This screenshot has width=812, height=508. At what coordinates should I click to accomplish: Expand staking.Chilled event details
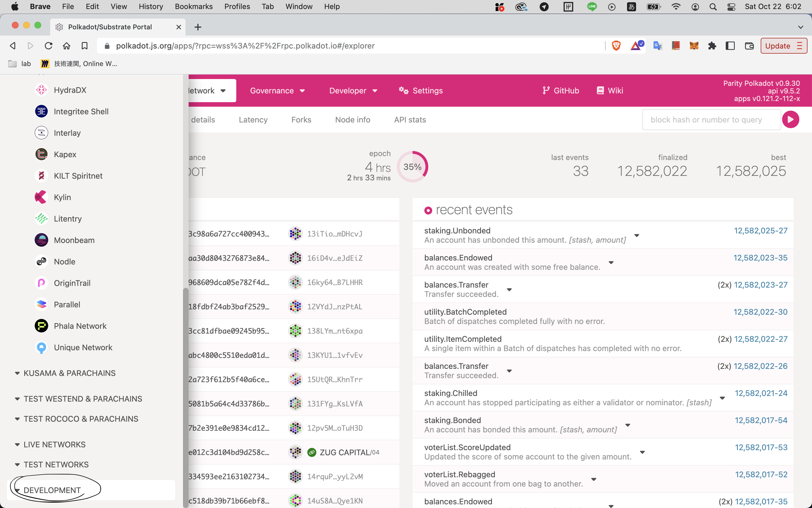point(722,398)
